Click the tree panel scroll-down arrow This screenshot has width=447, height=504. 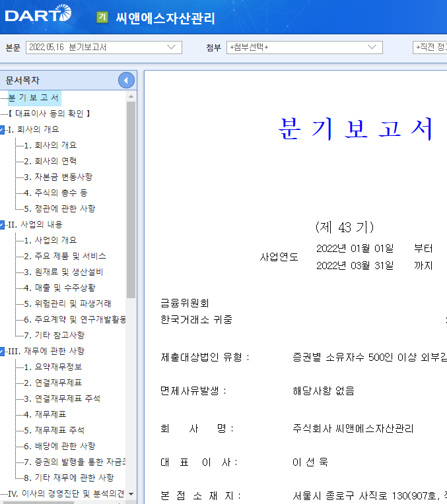(131, 494)
